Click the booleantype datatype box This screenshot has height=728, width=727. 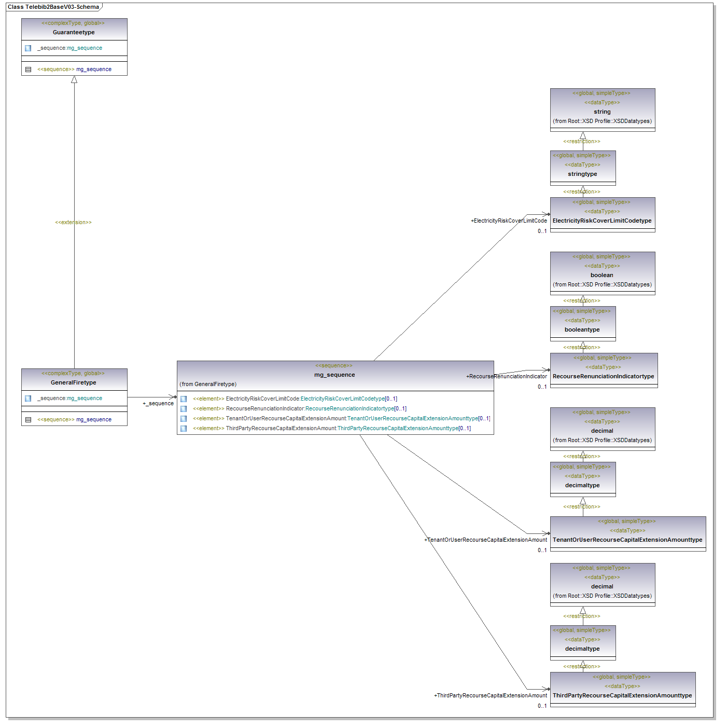pos(582,329)
